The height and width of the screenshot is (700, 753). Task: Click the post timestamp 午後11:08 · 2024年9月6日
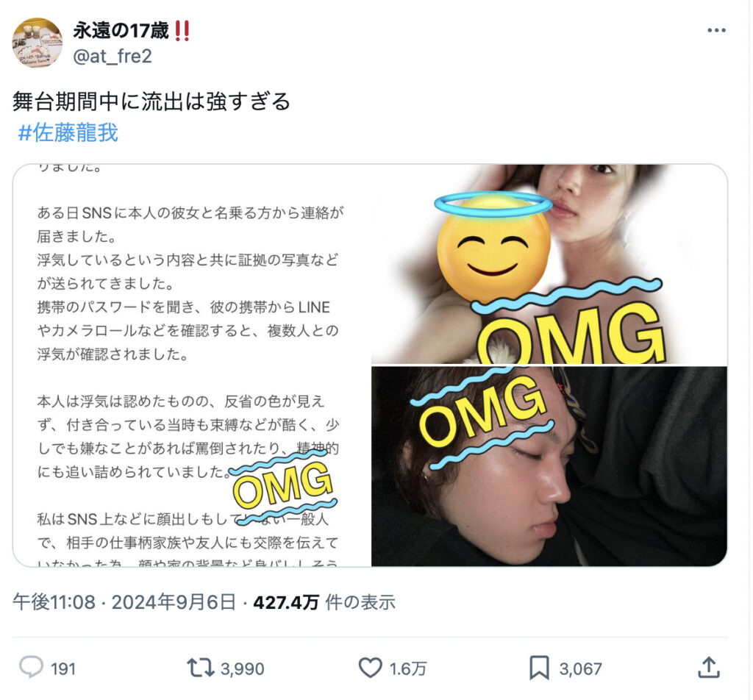click(x=124, y=601)
